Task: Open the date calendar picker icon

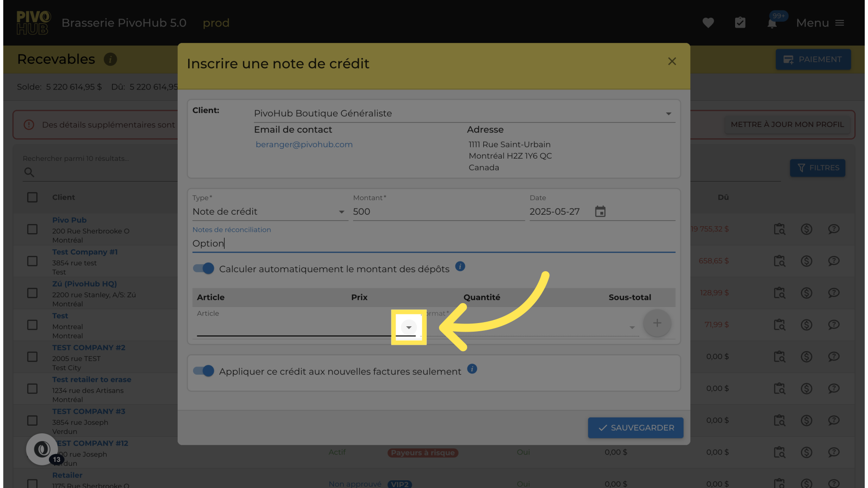Action: 600,211
